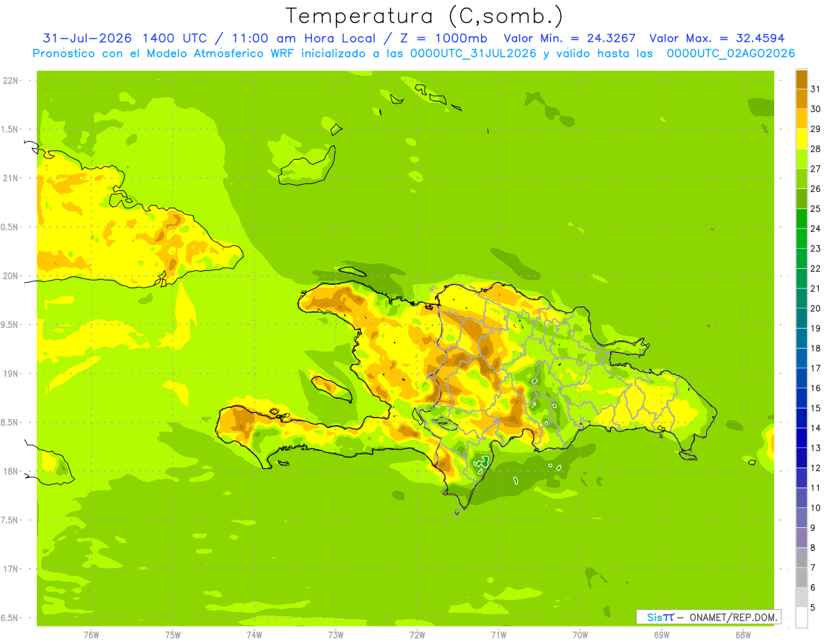Click the 'Temperatura (C,somb.)' map title
The width and height of the screenshot is (834, 644).
coord(424,16)
